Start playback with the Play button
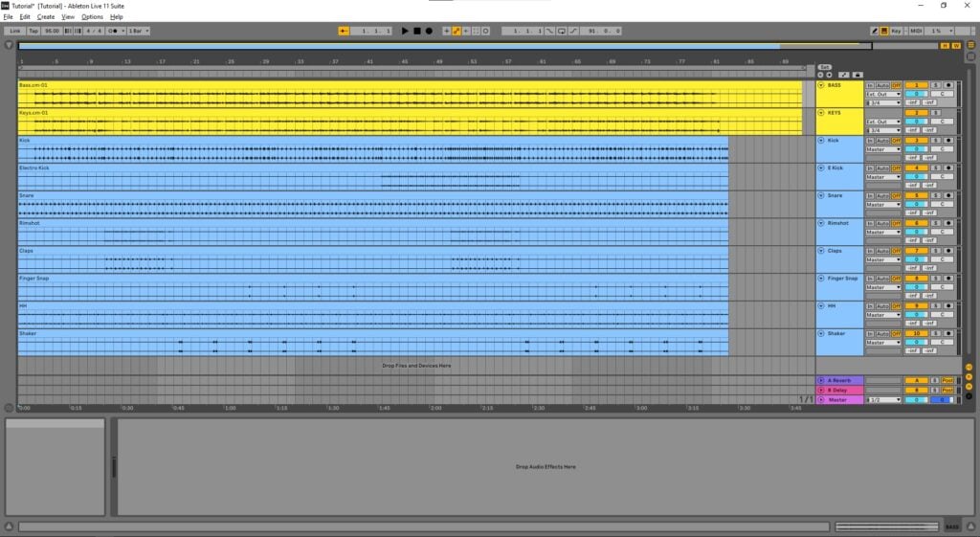 point(405,31)
